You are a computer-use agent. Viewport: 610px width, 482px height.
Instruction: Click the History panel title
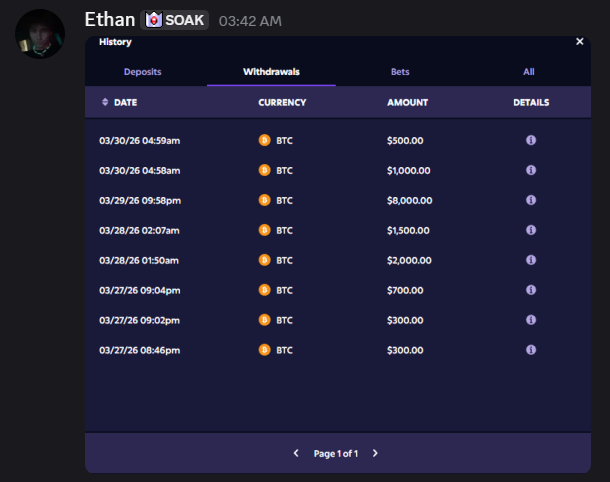[x=115, y=42]
